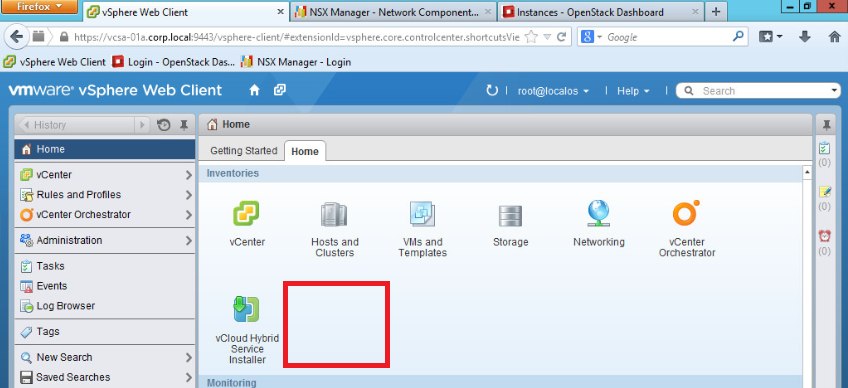Screen dimensions: 848x388
Task: Close the OpenStack Dashboard Instances tab
Action: tap(696, 11)
